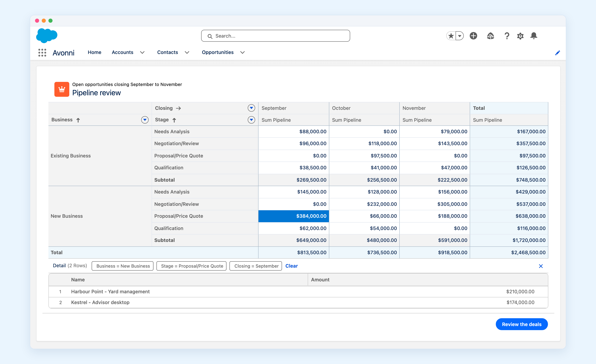
Task: Click the $813,500.00 September total cell
Action: click(x=294, y=253)
